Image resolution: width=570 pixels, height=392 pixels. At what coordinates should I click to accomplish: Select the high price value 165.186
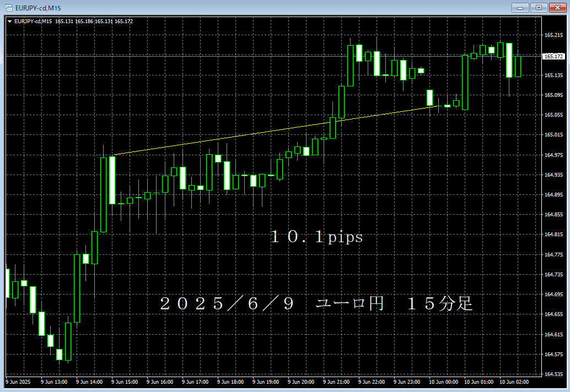pos(84,21)
